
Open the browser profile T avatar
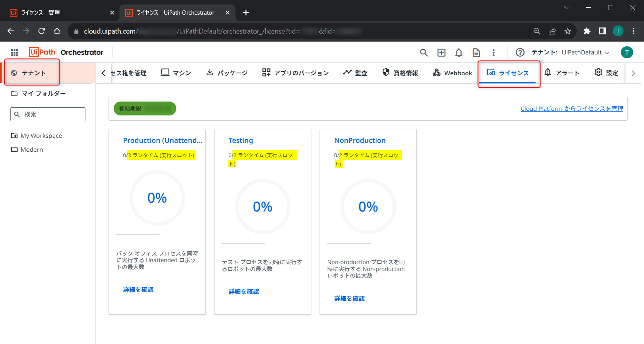618,31
